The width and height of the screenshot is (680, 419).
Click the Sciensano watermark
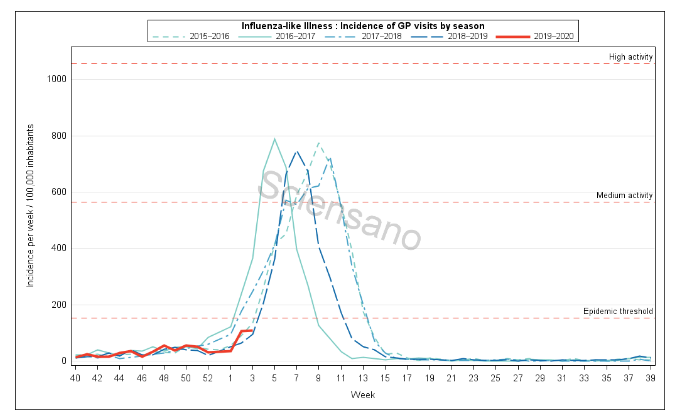(x=342, y=210)
